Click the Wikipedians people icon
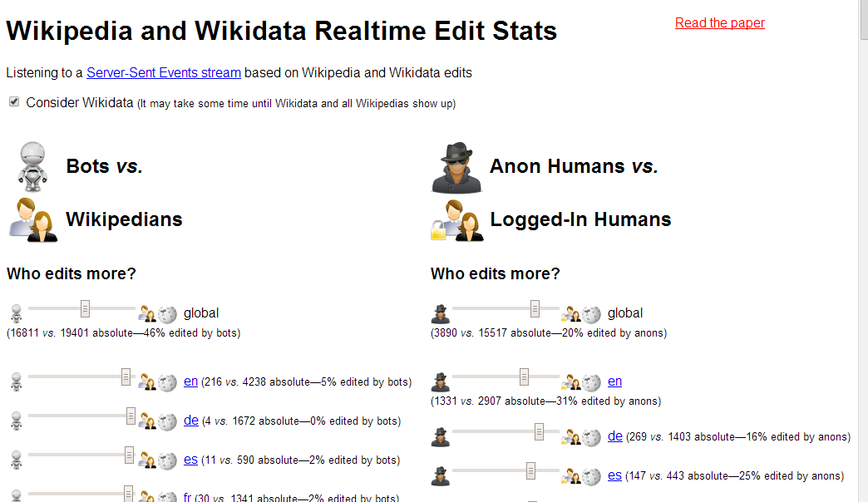The image size is (868, 502). tap(33, 219)
